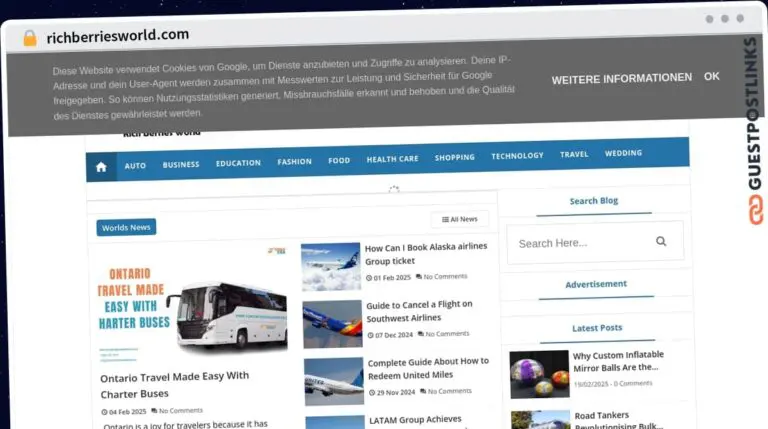
Task: Open the AUTO category
Action: 135,166
